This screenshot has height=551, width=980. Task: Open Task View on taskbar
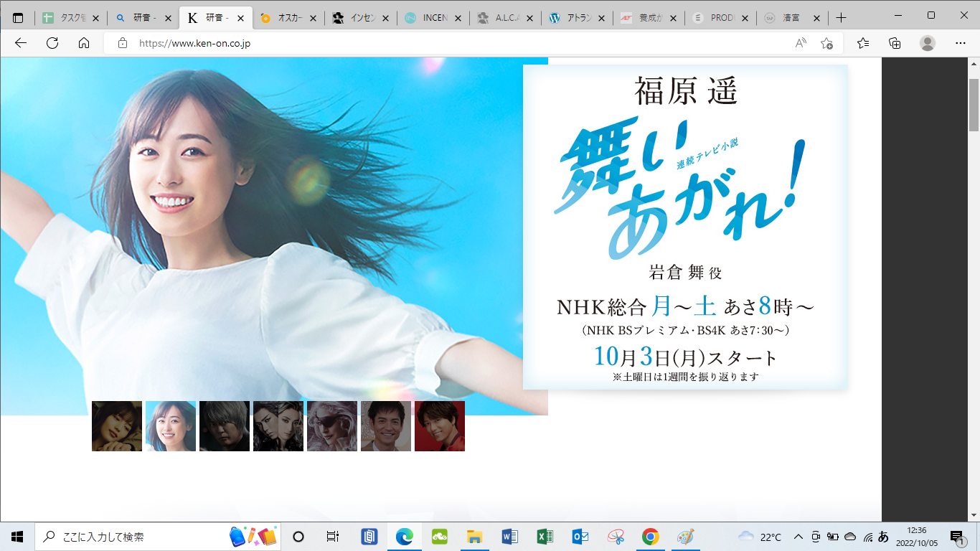click(333, 537)
